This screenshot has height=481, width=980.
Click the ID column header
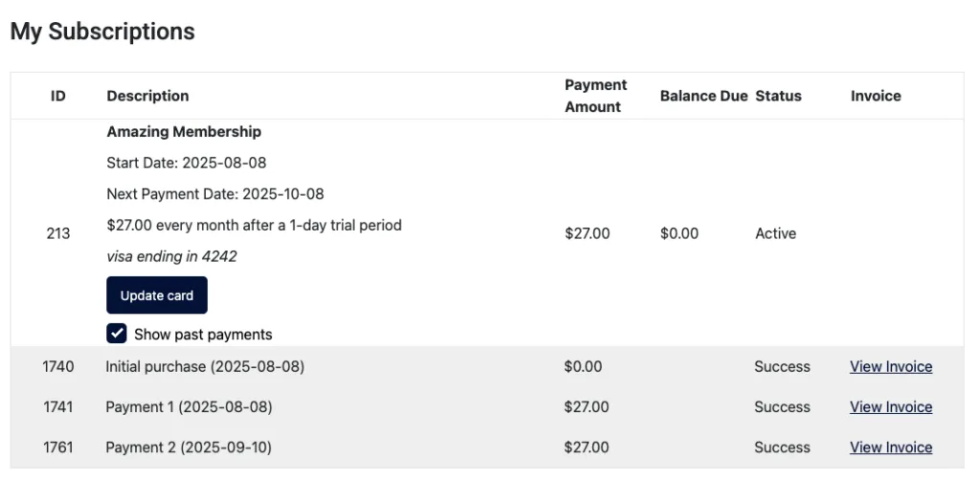[x=58, y=96]
